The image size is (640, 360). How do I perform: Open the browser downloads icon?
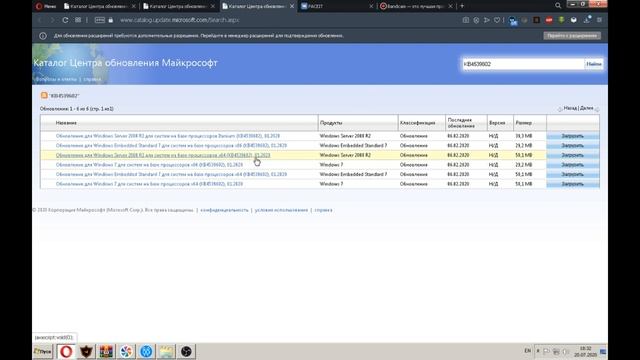tap(587, 20)
